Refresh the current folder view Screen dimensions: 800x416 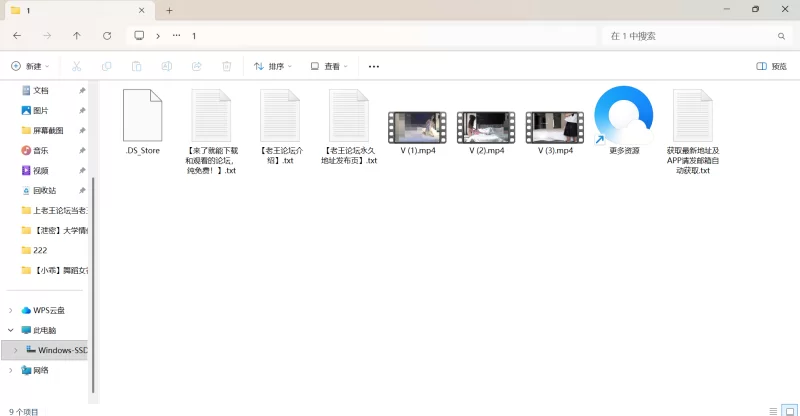(x=107, y=35)
